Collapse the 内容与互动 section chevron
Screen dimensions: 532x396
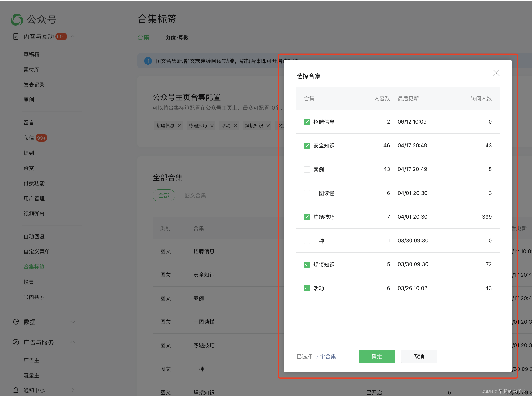pyautogui.click(x=73, y=37)
